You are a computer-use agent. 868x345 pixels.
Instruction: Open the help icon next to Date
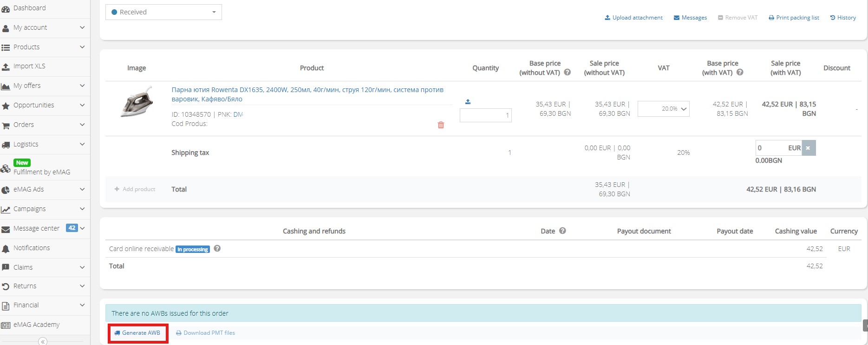pos(562,231)
